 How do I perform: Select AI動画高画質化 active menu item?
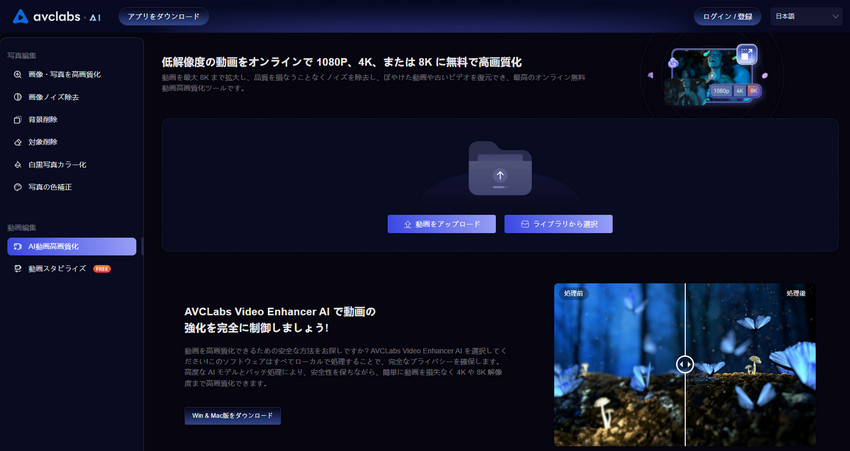[x=72, y=246]
